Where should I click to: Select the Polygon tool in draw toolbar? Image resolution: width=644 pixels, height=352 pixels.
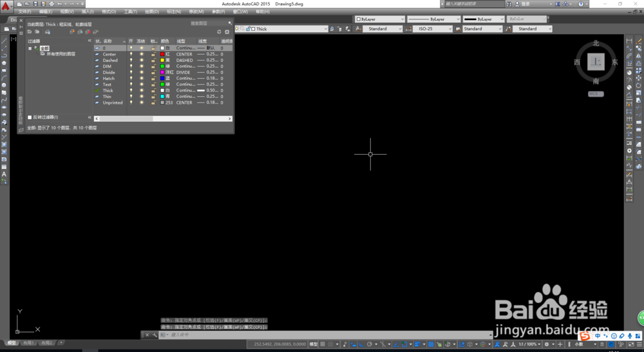[4, 63]
